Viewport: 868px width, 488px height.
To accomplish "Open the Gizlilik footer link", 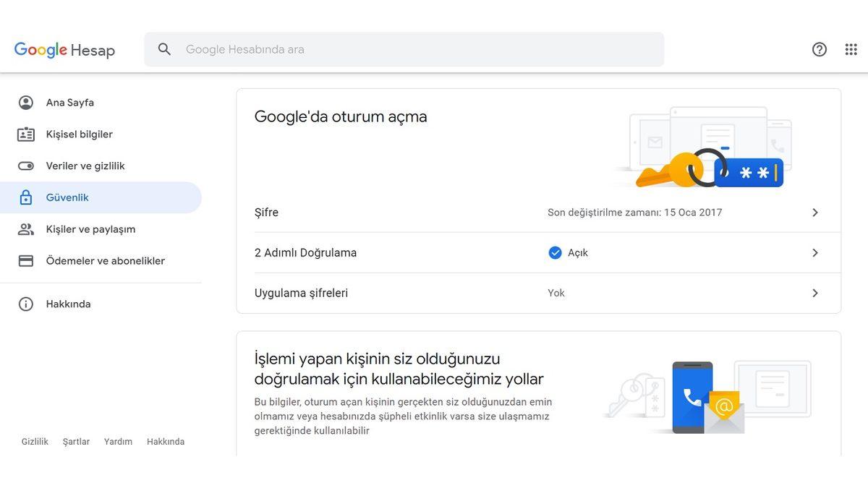I will pyautogui.click(x=35, y=441).
